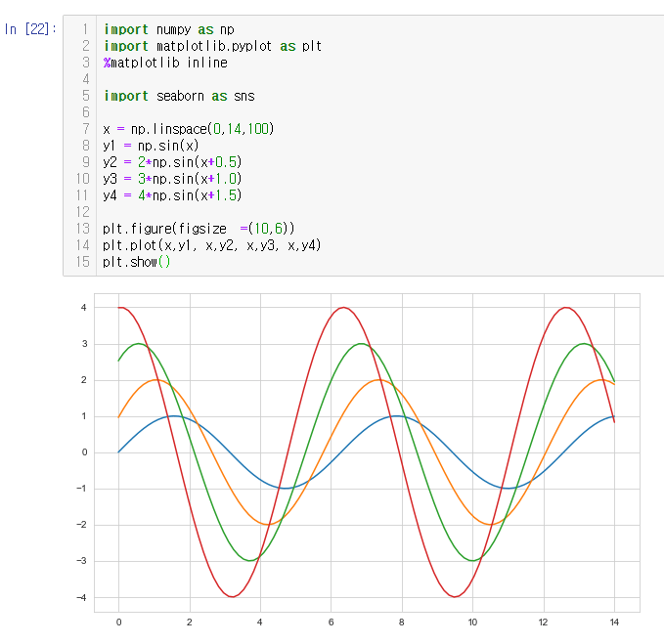Click line number 15 in the gutter
Viewport: 664px width, 644px height.
point(82,262)
